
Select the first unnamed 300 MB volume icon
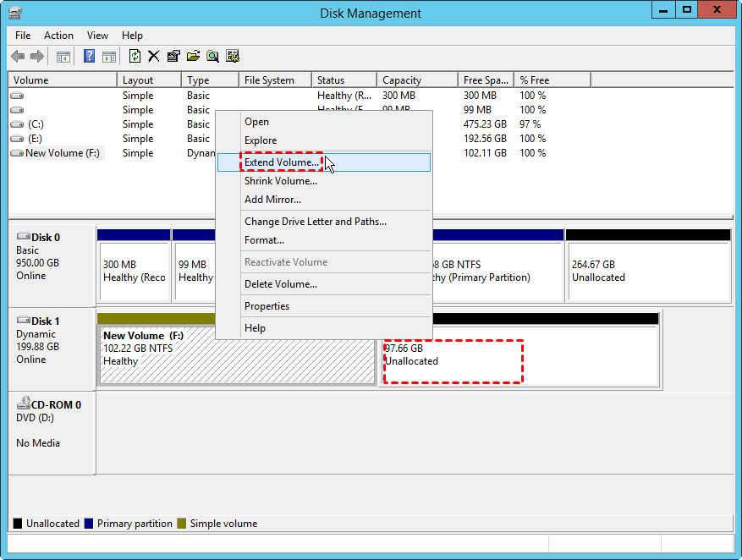pyautogui.click(x=17, y=96)
